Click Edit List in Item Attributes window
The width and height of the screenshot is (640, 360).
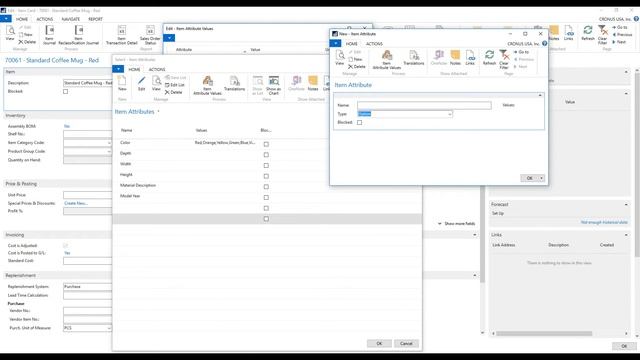(175, 85)
